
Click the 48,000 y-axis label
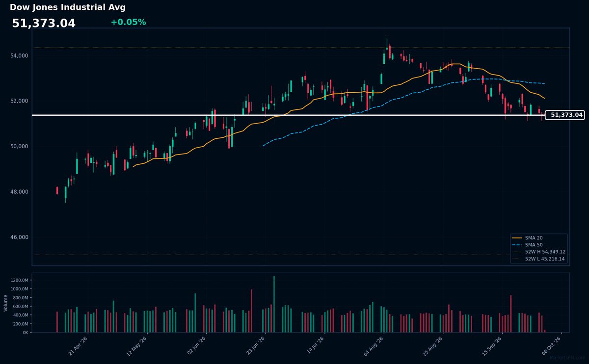(20, 192)
